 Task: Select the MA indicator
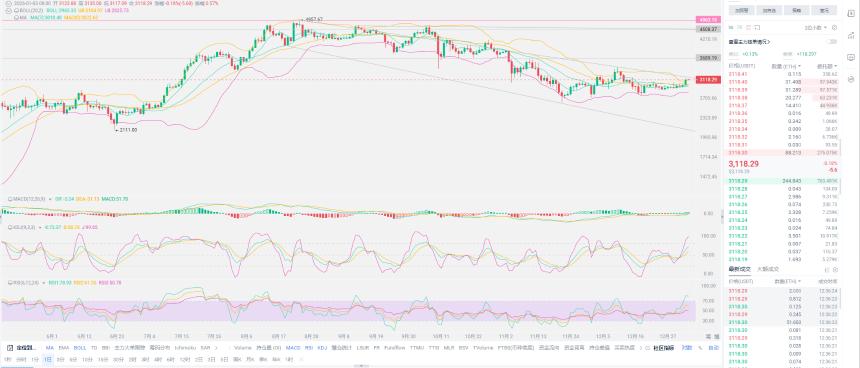49,347
